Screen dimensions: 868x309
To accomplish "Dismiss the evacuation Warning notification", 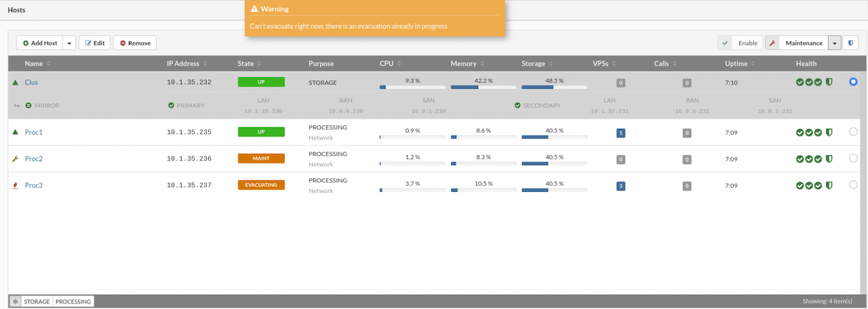I will tap(375, 18).
